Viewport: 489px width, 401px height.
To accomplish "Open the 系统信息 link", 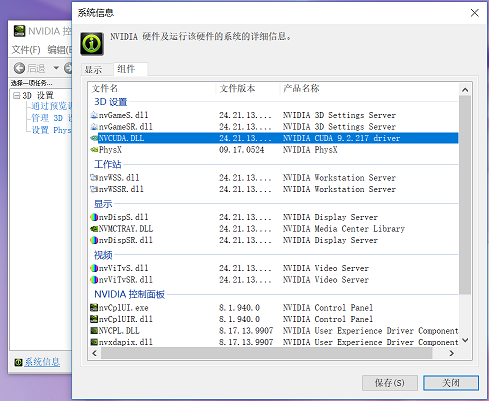I will 42,362.
